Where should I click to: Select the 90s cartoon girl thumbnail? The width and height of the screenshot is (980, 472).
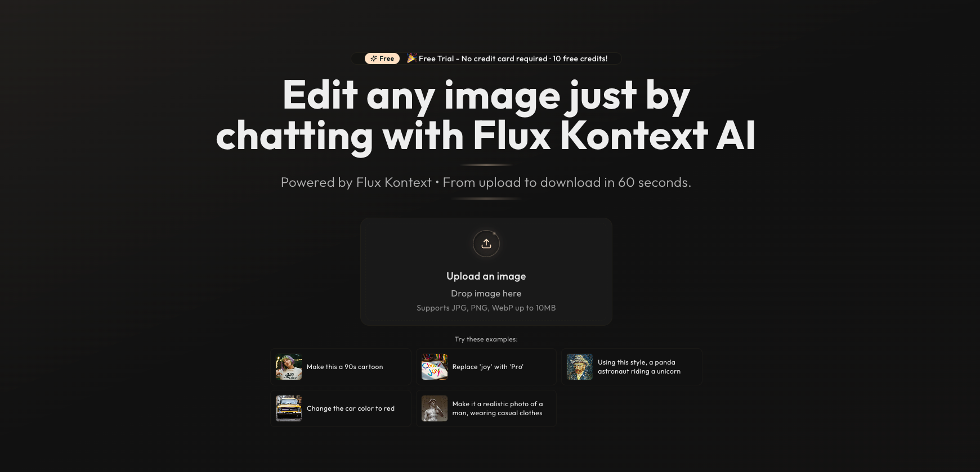coord(289,367)
